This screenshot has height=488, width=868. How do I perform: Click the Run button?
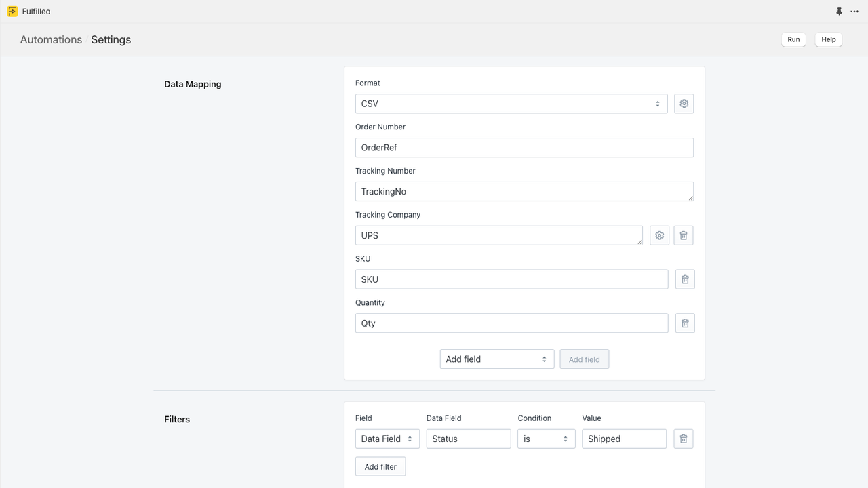pyautogui.click(x=793, y=39)
